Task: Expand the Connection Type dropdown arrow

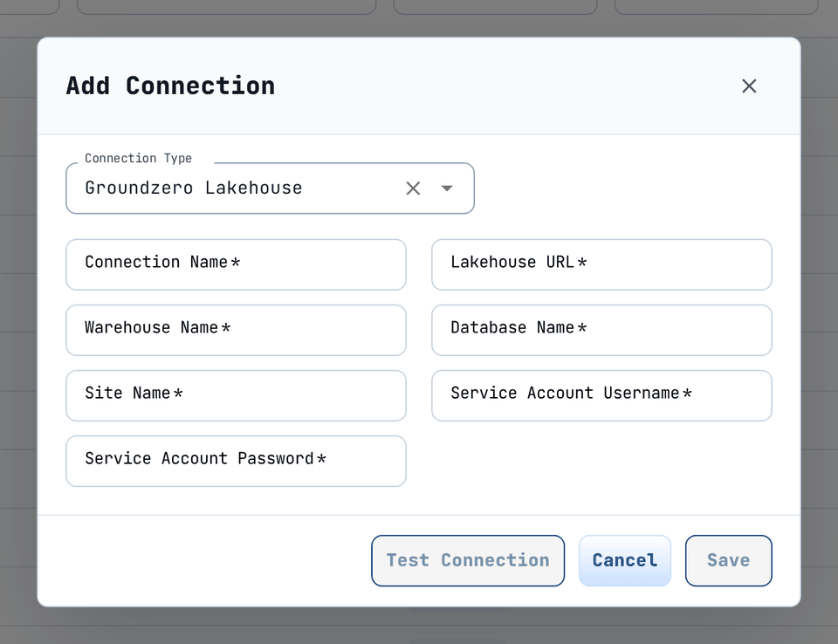Action: coord(447,188)
